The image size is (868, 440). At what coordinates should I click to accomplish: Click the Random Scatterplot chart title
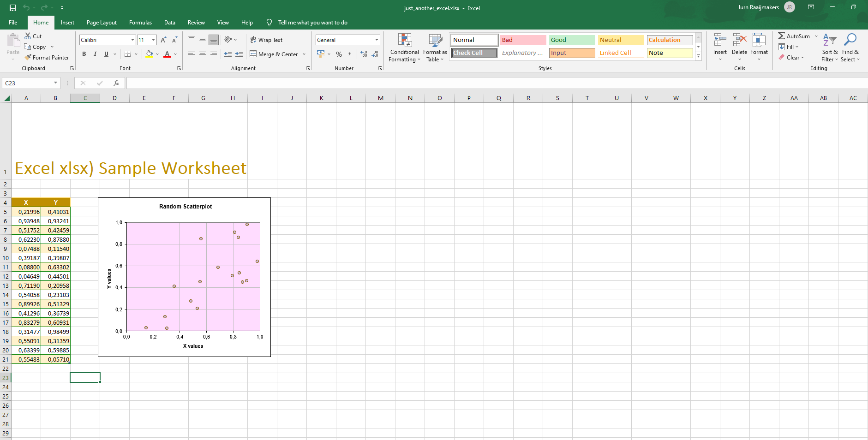click(x=185, y=207)
